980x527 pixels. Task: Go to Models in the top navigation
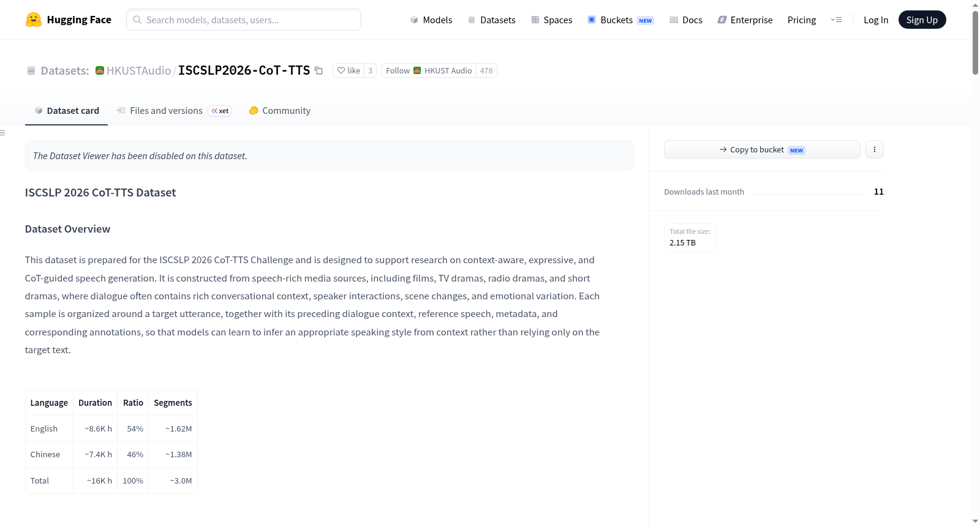point(431,20)
